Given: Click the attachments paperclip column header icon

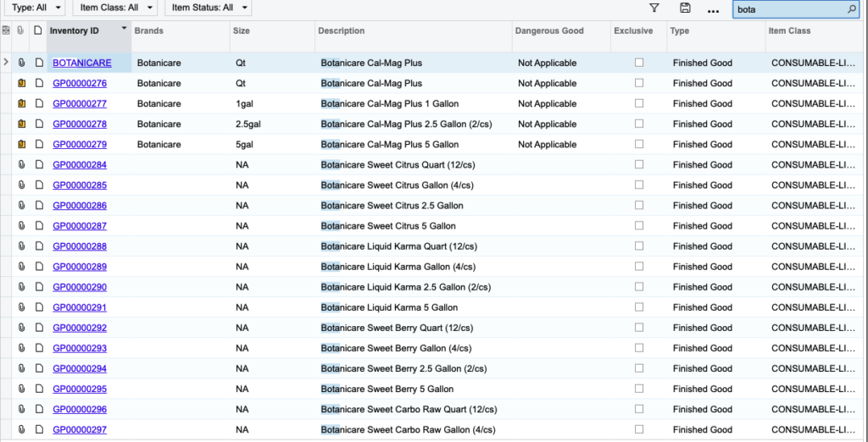Looking at the screenshot, I should tap(20, 31).
